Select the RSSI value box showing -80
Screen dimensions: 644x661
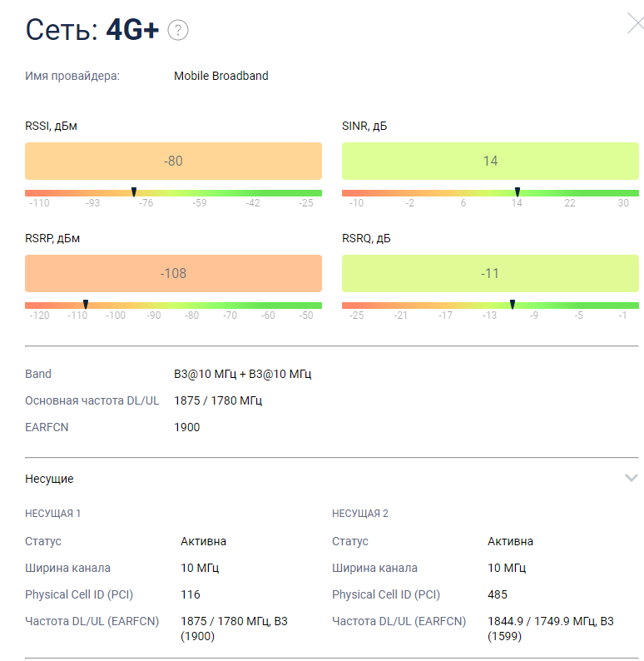[x=173, y=162]
